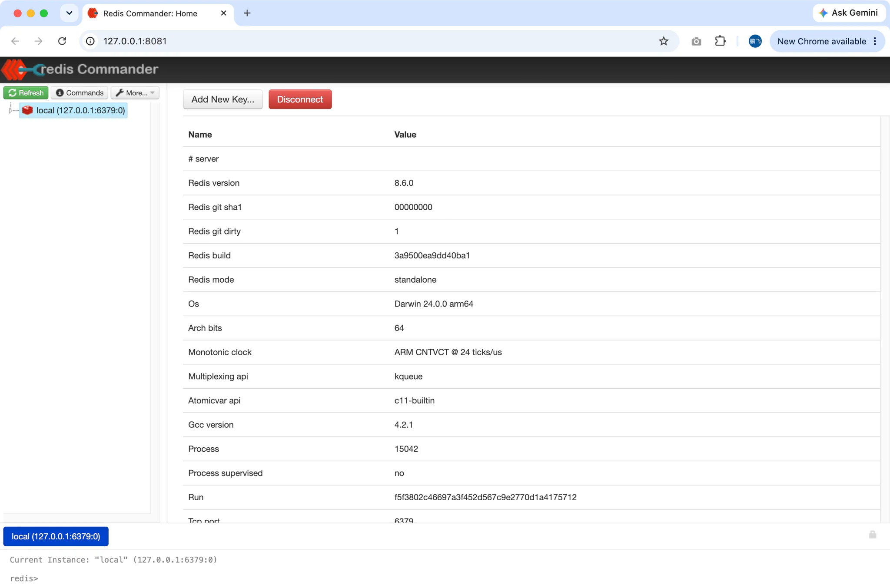The height and width of the screenshot is (588, 890).
Task: Click the Os value Darwin 24.0.0 arm64
Action: tap(434, 304)
